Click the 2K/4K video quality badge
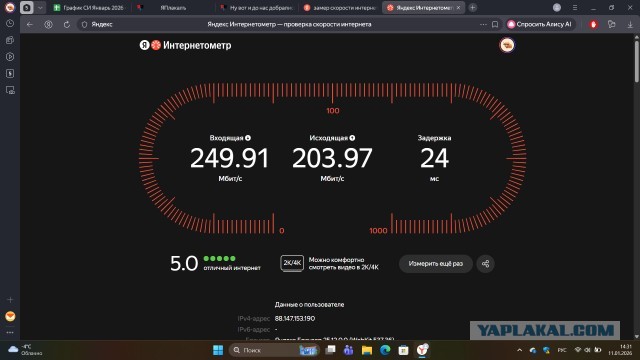Image resolution: width=640 pixels, height=360 pixels. 292,263
